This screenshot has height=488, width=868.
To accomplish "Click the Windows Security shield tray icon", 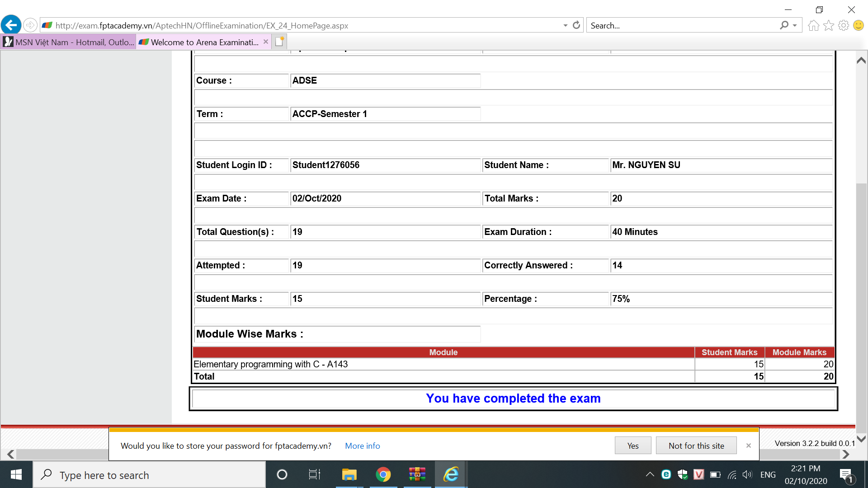I will coord(683,474).
